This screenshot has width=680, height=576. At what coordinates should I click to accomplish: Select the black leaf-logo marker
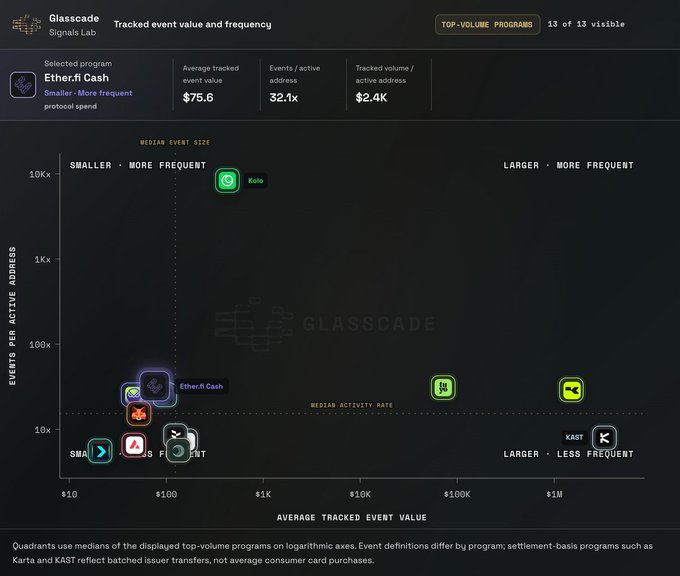point(175,434)
